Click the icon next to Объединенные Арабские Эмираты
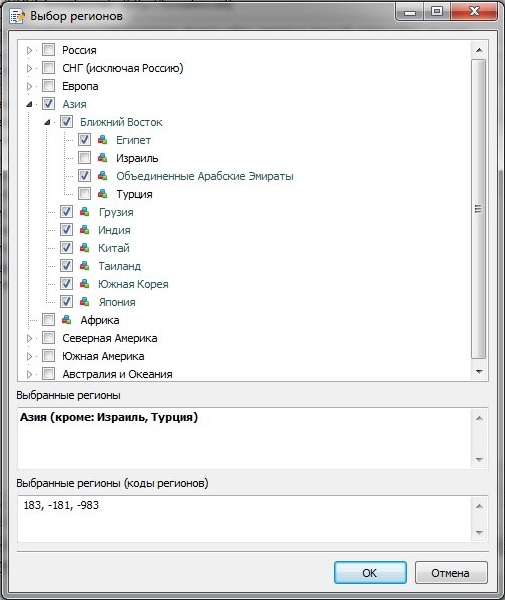505x600 pixels. point(102,176)
